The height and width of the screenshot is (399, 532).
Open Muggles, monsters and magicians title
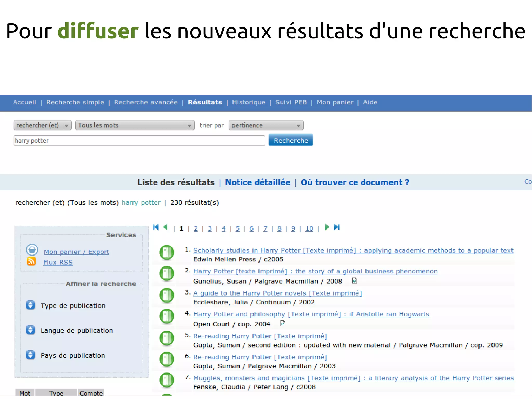click(353, 378)
